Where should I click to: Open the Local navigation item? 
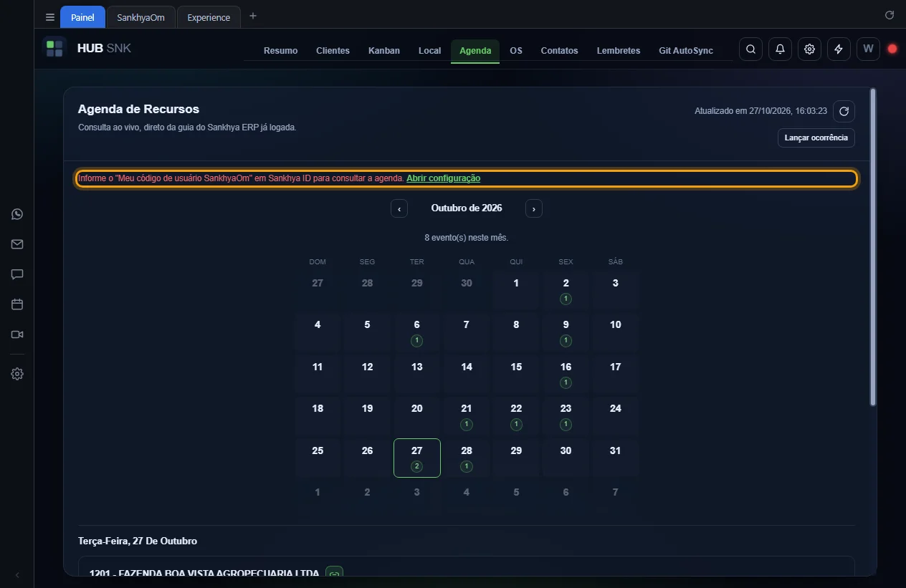coord(429,51)
